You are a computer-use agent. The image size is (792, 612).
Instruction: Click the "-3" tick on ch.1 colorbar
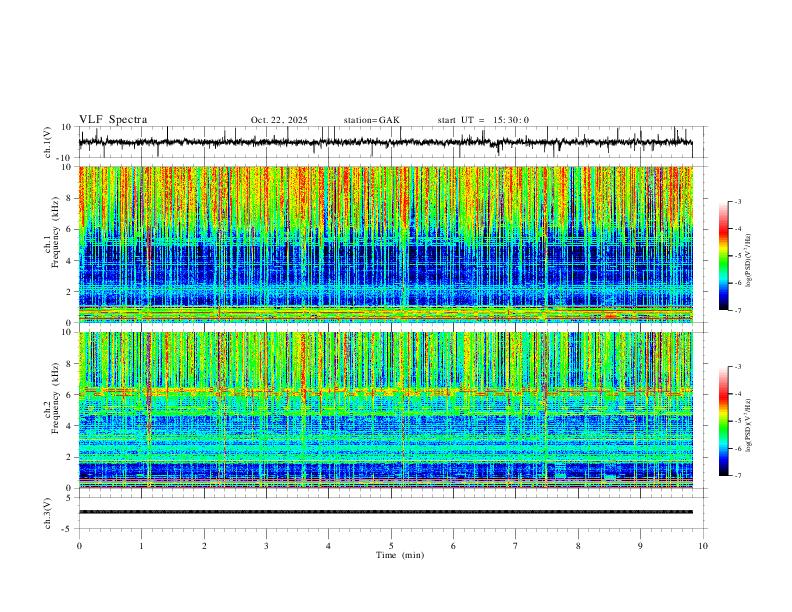point(738,201)
